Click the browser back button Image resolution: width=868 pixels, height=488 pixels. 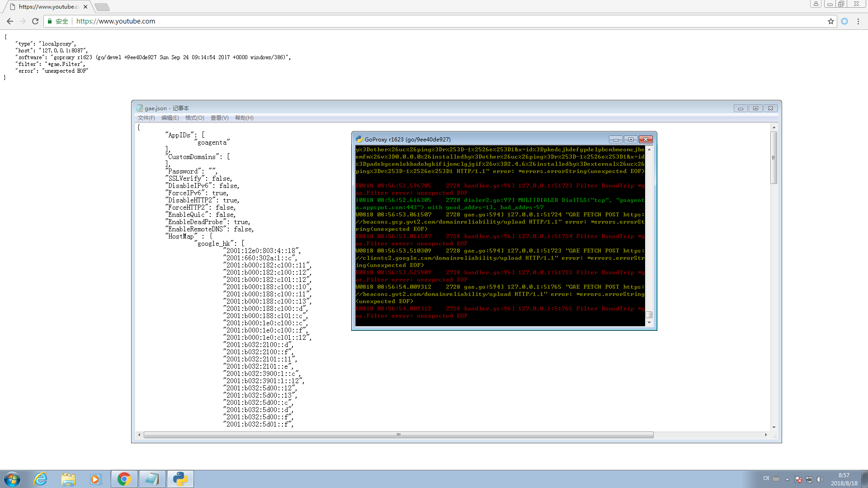coord(10,21)
